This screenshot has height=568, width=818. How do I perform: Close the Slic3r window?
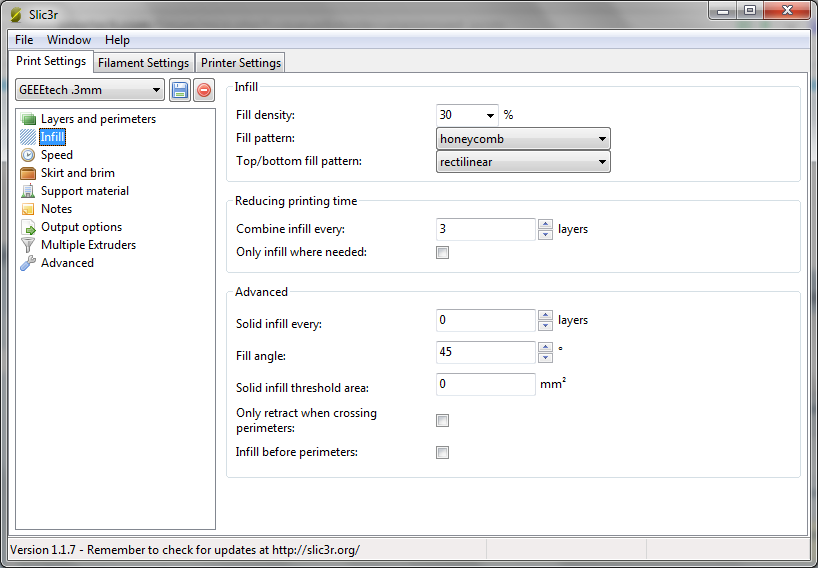(787, 11)
